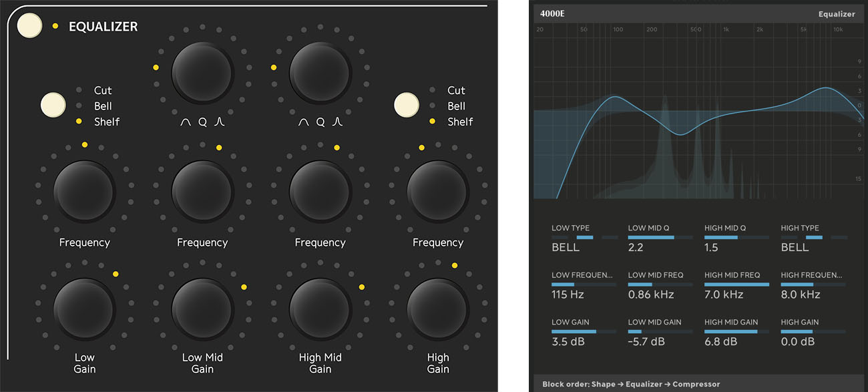The height and width of the screenshot is (392, 868).
Task: Turn the High Mid Frequency knob
Action: [320, 192]
